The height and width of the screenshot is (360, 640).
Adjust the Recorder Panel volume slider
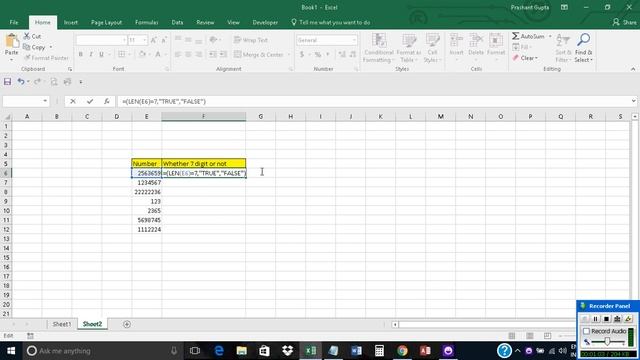pyautogui.click(x=607, y=341)
